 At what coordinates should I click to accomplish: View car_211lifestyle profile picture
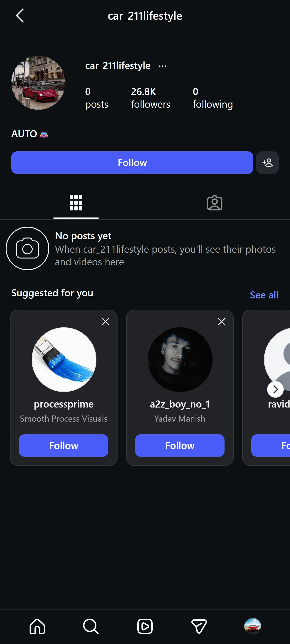point(38,83)
